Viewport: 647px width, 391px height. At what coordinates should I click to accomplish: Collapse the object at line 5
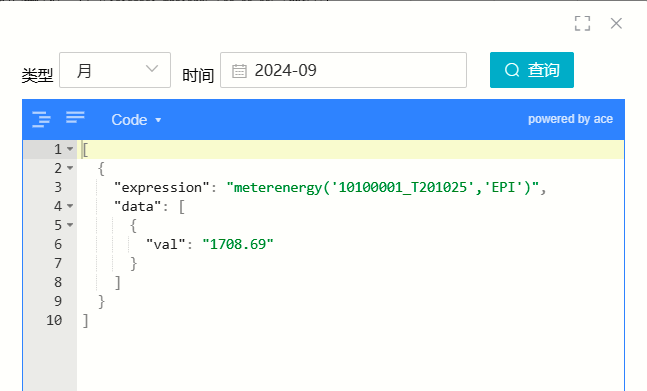70,225
